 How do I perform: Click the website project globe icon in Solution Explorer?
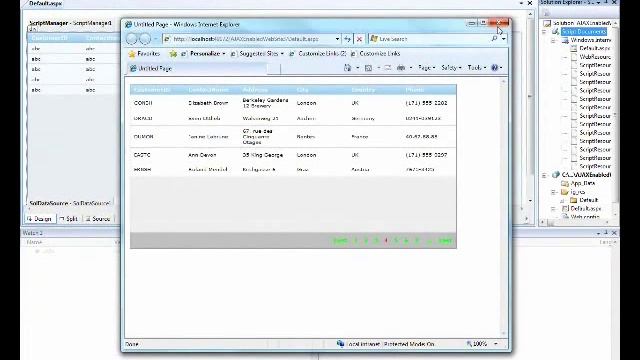click(555, 175)
